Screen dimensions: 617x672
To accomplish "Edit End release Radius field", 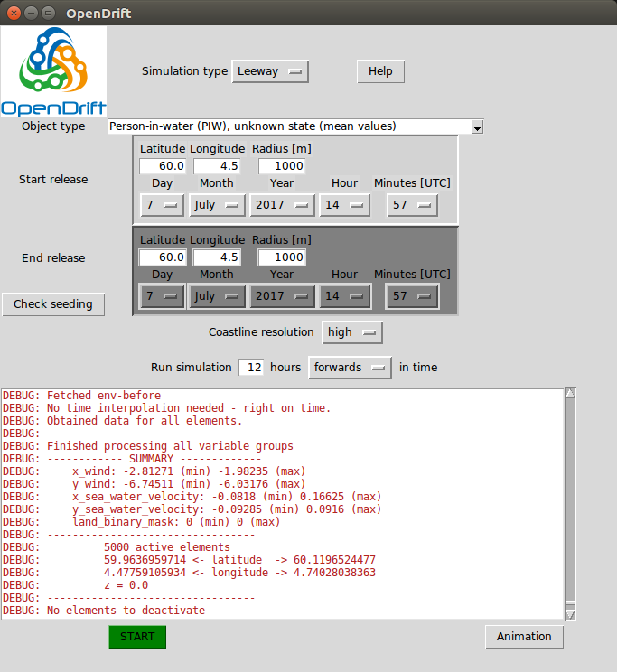I will 281,257.
